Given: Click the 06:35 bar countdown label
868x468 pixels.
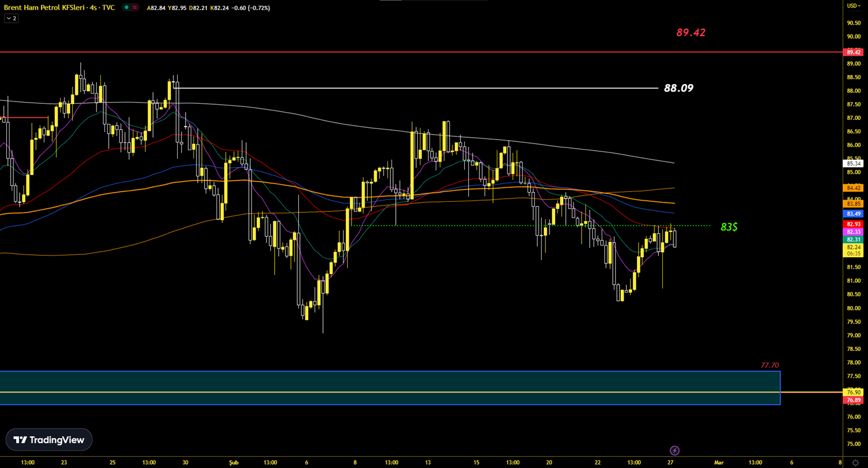Looking at the screenshot, I should 853,253.
